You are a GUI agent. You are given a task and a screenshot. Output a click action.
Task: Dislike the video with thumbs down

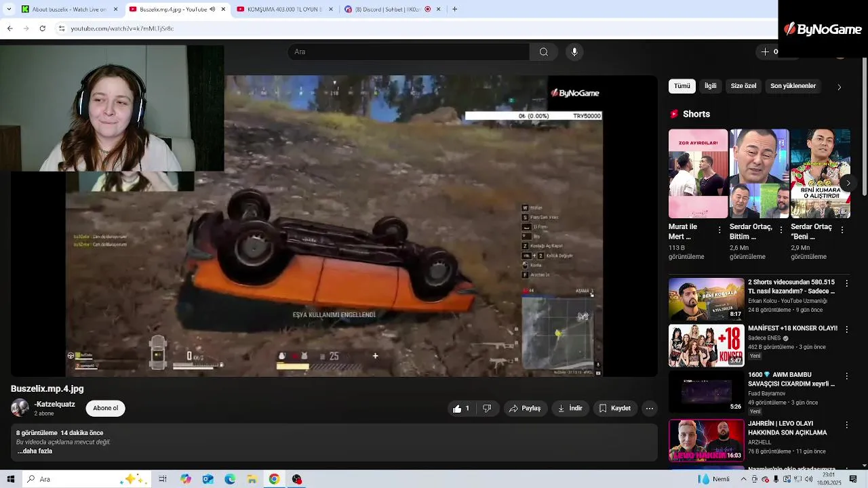point(487,408)
